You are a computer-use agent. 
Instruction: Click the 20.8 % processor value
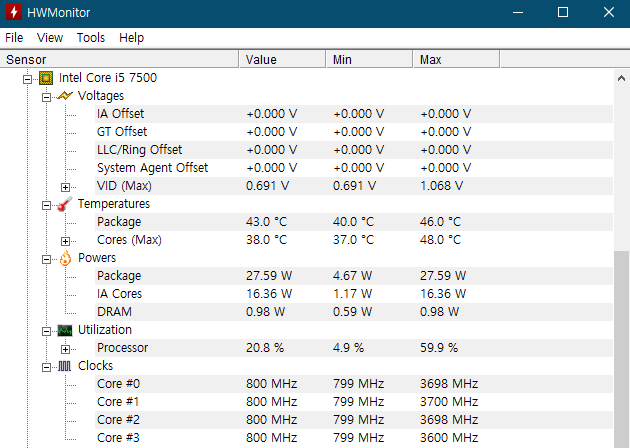[x=265, y=348]
